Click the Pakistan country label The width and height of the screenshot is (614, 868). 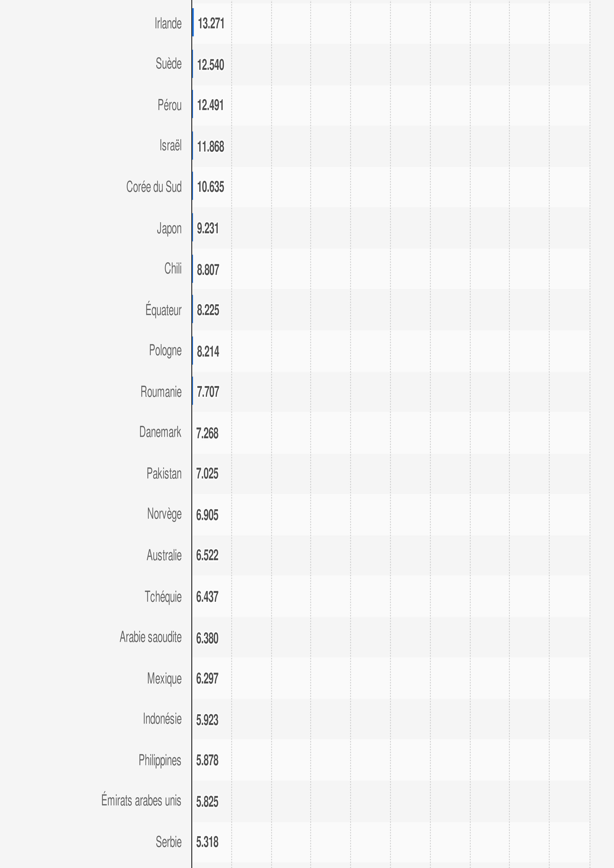click(x=164, y=473)
